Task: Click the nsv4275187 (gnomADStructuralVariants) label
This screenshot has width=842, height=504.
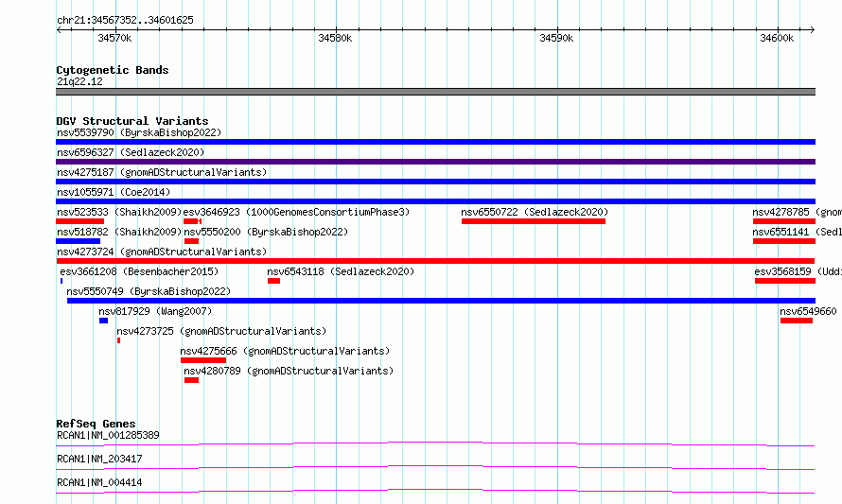Action: tap(162, 172)
